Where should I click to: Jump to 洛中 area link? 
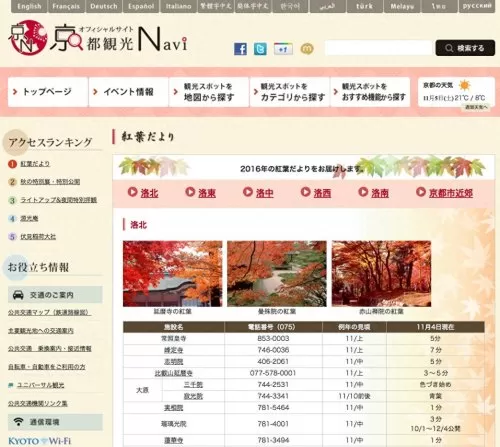click(265, 193)
